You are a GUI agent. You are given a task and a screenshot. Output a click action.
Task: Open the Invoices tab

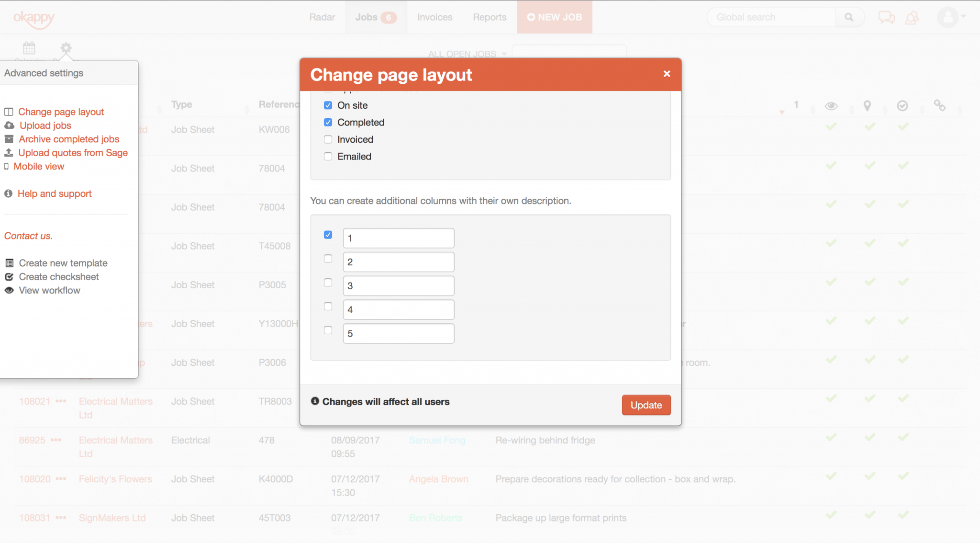[x=434, y=17]
